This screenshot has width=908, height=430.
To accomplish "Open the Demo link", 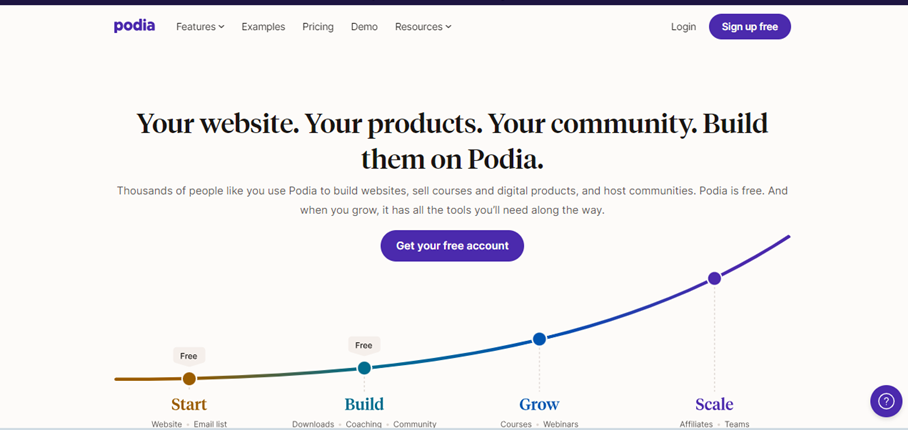I will coord(364,27).
